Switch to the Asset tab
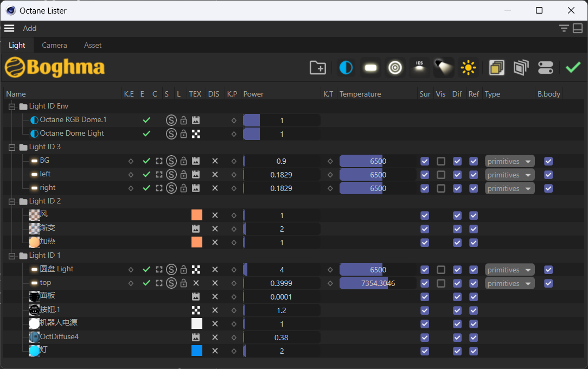 click(x=93, y=46)
